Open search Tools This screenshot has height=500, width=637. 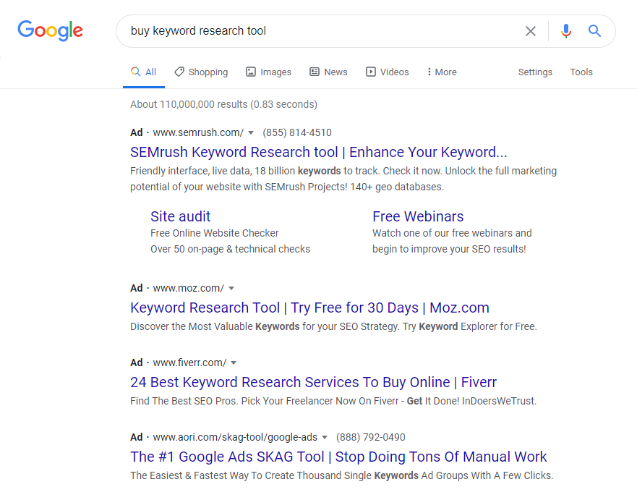[x=581, y=72]
